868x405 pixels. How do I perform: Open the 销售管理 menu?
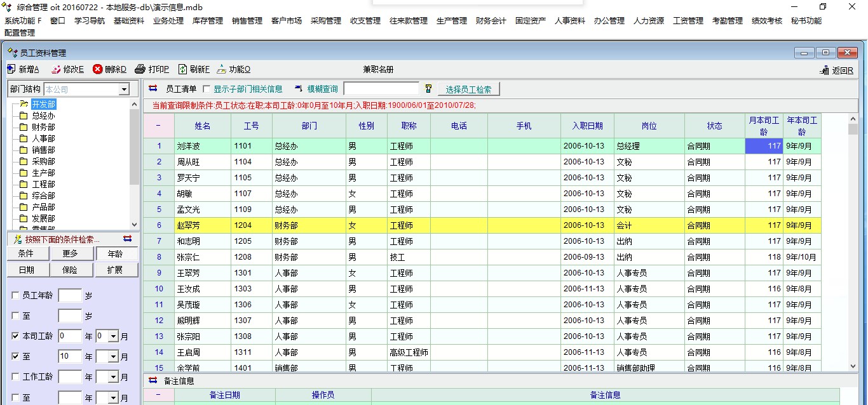pos(247,20)
